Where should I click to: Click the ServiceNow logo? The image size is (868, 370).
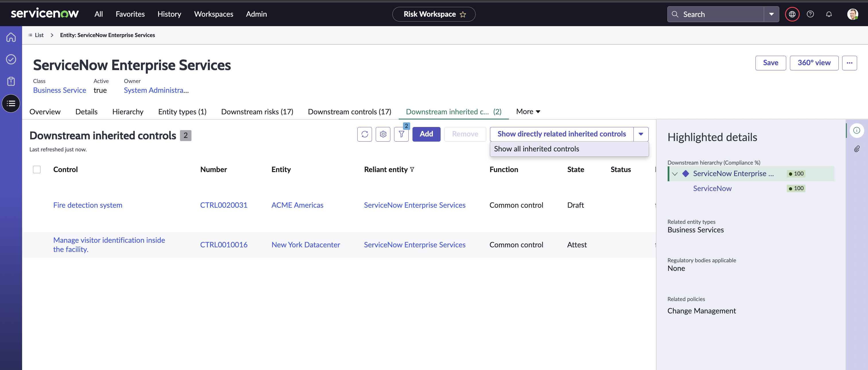[x=45, y=14]
